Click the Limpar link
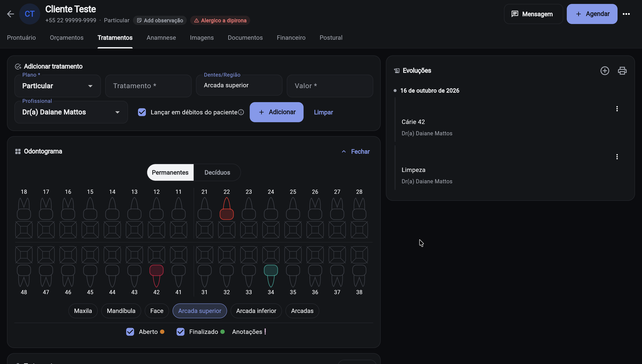Screen dimensions: 642x364 point(323,112)
